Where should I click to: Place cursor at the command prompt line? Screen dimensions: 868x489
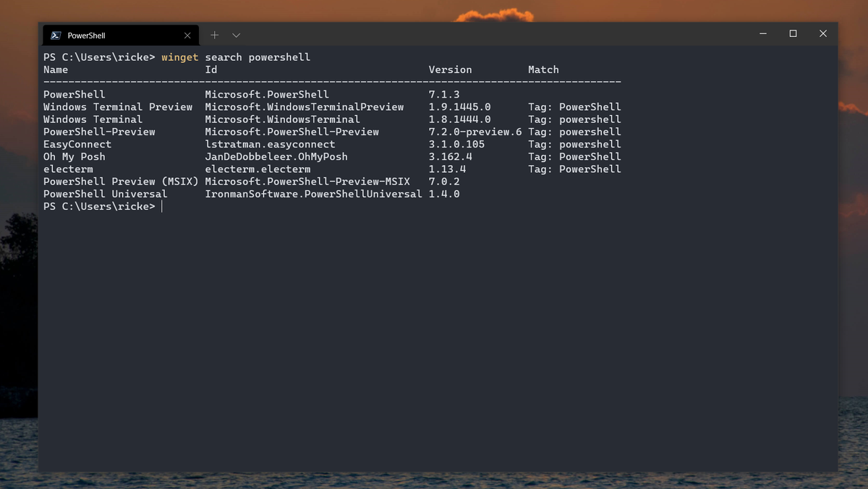point(162,206)
